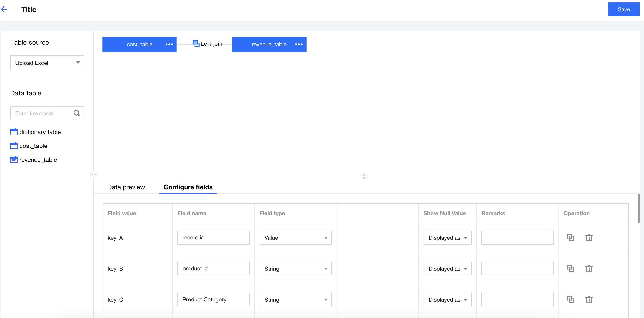Viewport: 644px width, 318px height.
Task: Open Show Null Value dropdown for key_B
Action: click(447, 269)
